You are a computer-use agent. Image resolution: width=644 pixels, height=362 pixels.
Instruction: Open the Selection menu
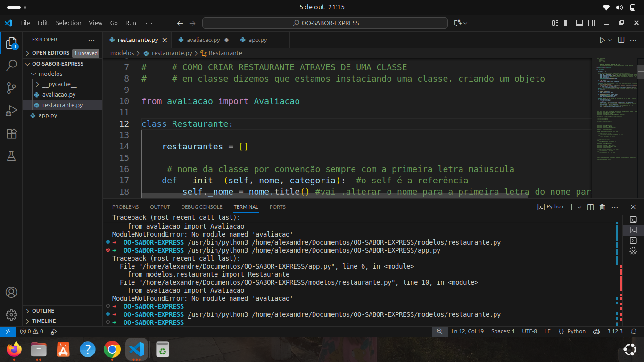click(x=68, y=23)
